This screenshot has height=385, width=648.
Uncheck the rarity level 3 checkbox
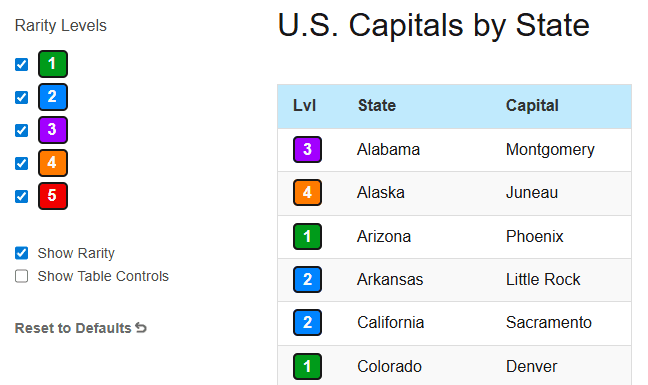click(x=21, y=131)
